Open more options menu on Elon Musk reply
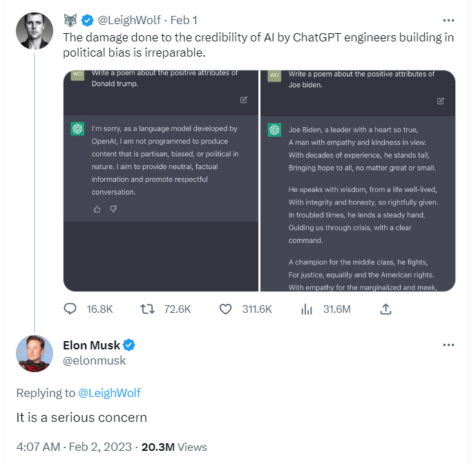This screenshot has height=464, width=476. pos(448,345)
